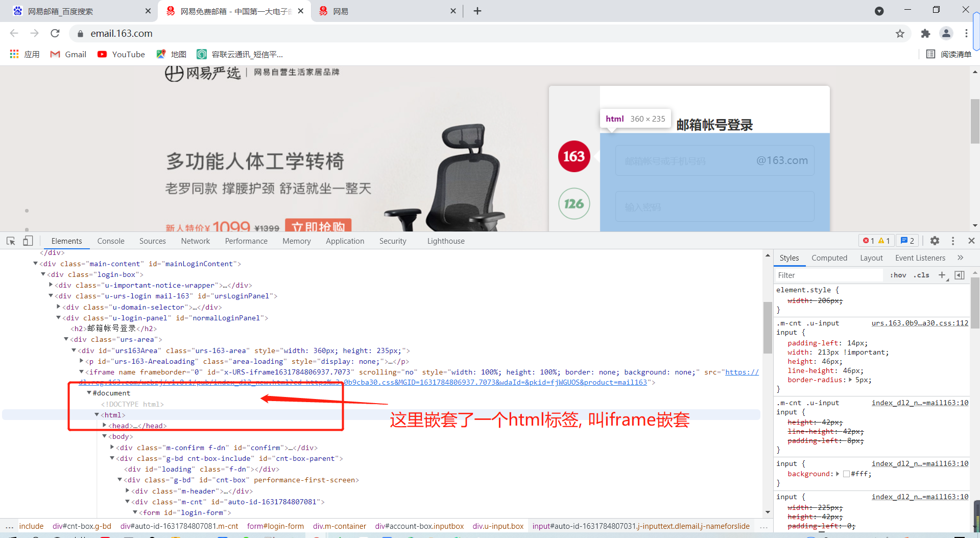The width and height of the screenshot is (980, 538).
Task: Open the Computed styles tab
Action: (x=829, y=258)
